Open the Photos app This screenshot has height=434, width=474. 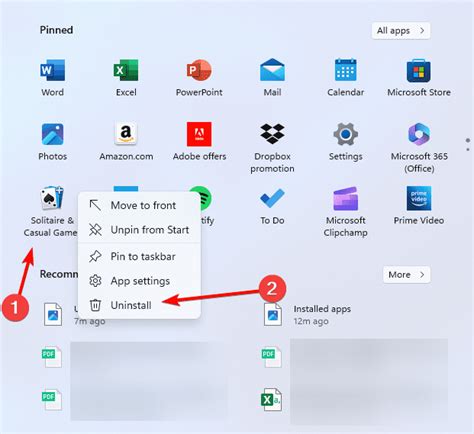pyautogui.click(x=52, y=141)
